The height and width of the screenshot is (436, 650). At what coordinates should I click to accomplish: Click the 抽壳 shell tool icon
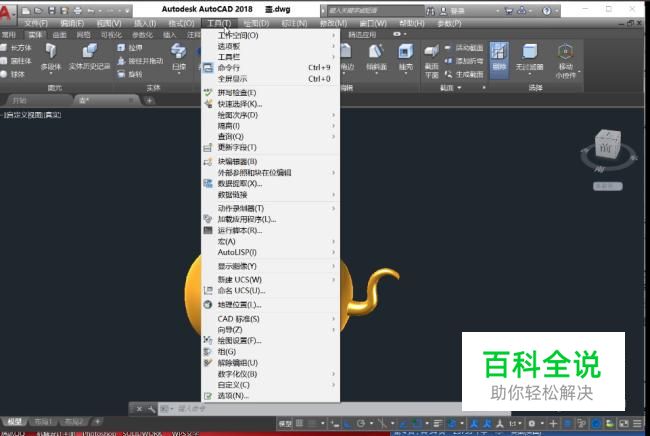click(x=405, y=51)
